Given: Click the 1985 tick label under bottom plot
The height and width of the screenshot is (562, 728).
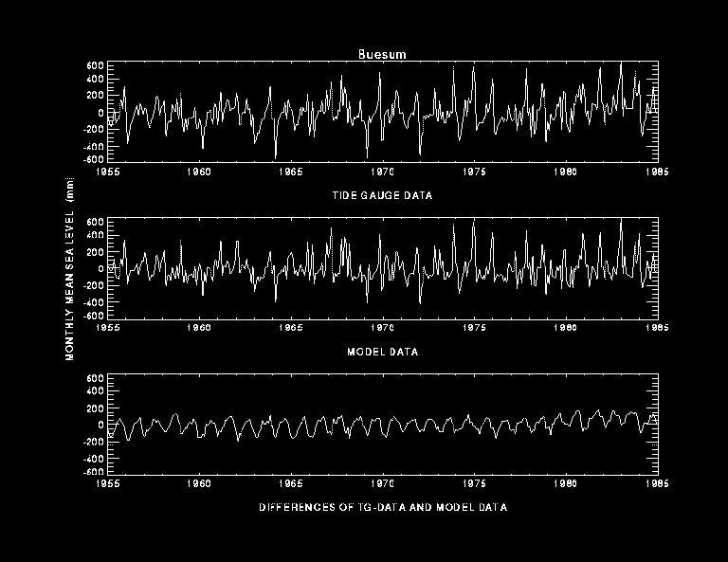Looking at the screenshot, I should tap(656, 484).
